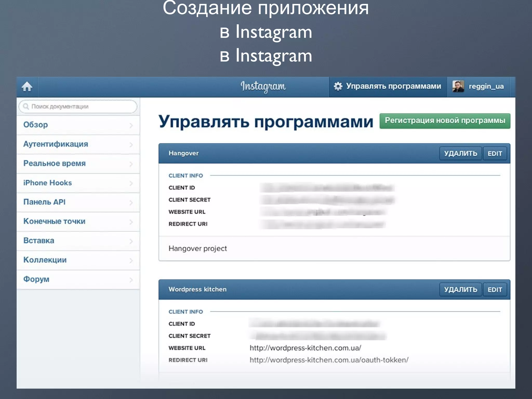Open the Обзор sidebar section
This screenshot has width=532, height=399.
78,125
